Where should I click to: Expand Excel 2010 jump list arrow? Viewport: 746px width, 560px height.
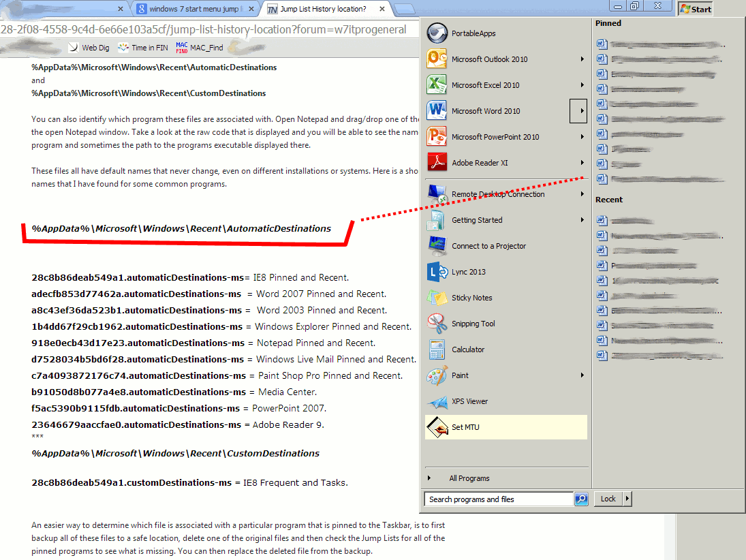point(582,84)
